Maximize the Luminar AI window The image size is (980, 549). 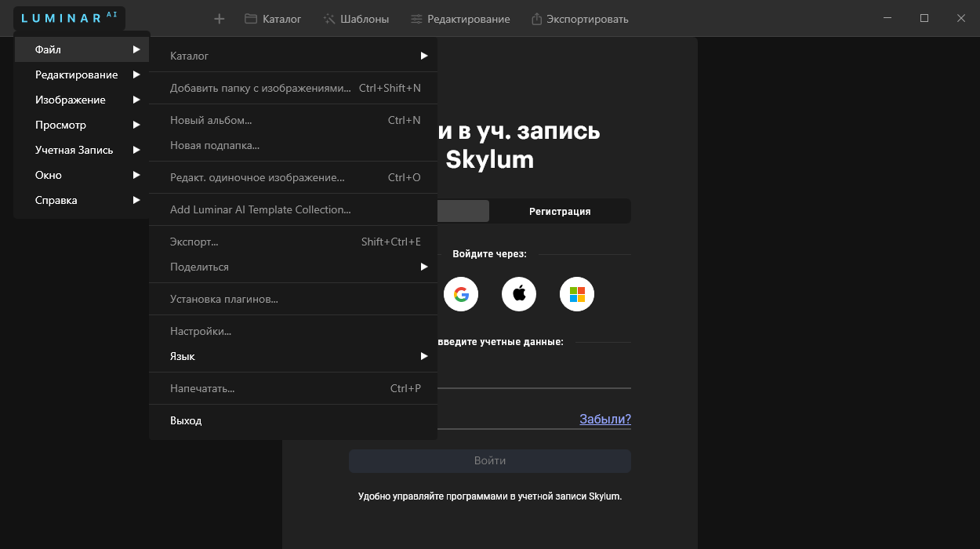[x=924, y=18]
